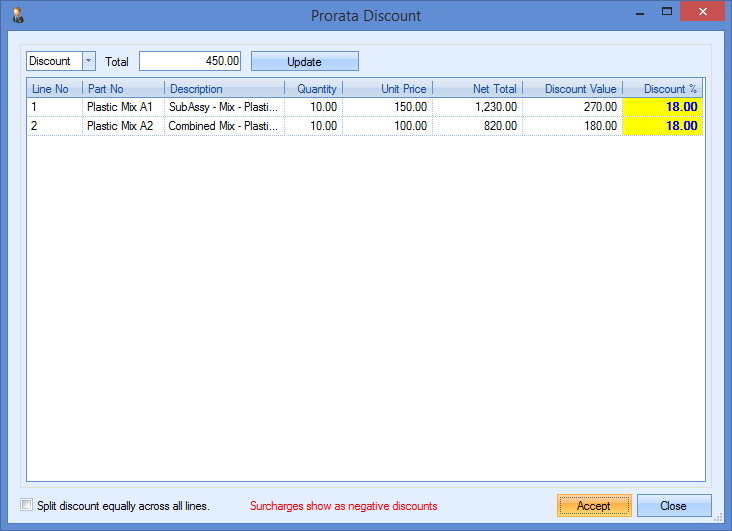Select the yellow Discount % cell for line 1
Image resolution: width=732 pixels, height=531 pixels.
pos(662,107)
